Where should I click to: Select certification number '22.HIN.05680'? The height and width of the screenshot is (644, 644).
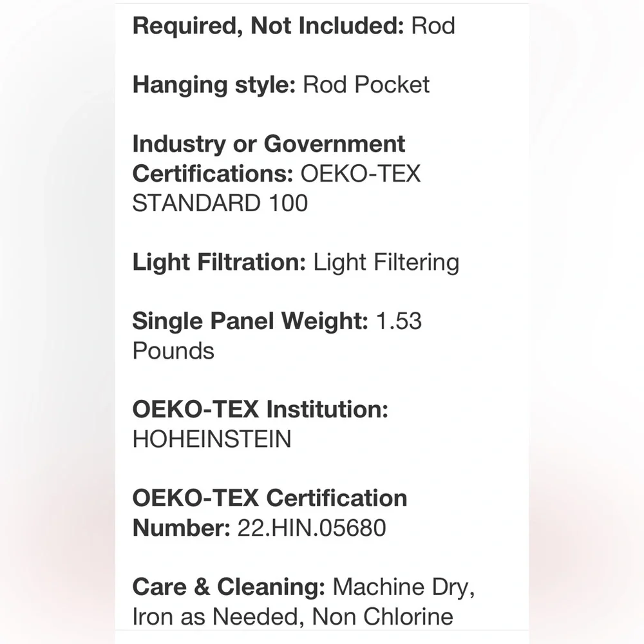312,528
